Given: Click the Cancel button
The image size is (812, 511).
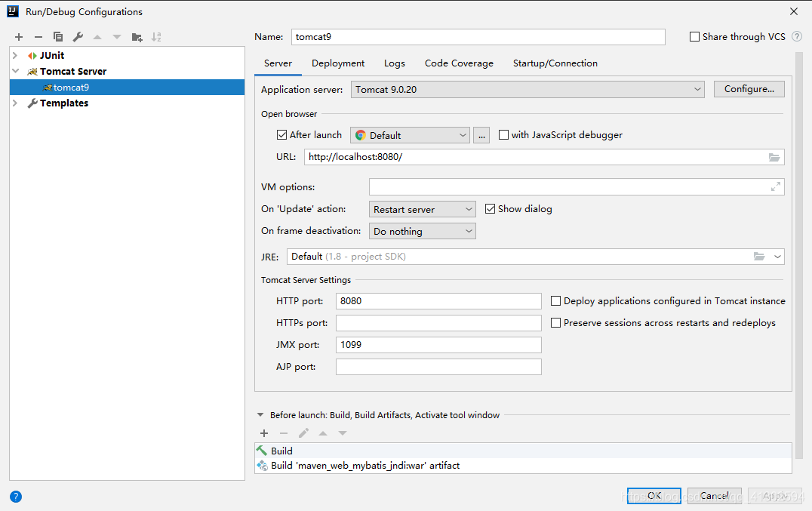Looking at the screenshot, I should point(715,495).
